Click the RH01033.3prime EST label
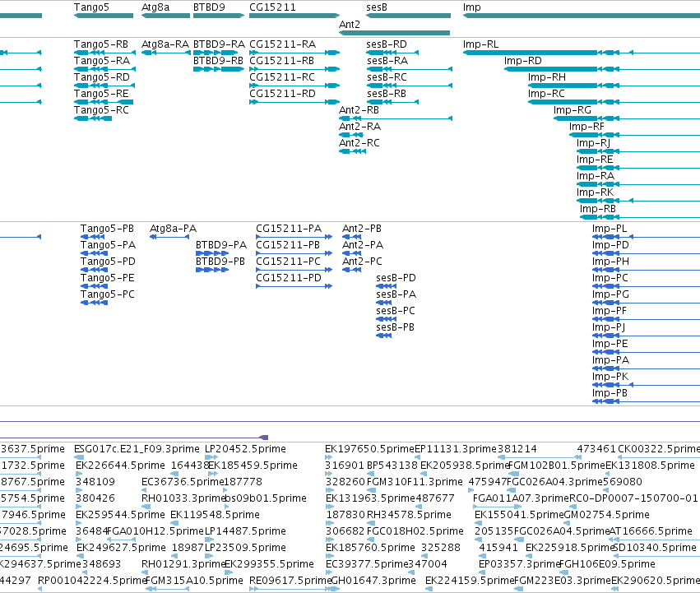The image size is (700, 593). click(183, 498)
